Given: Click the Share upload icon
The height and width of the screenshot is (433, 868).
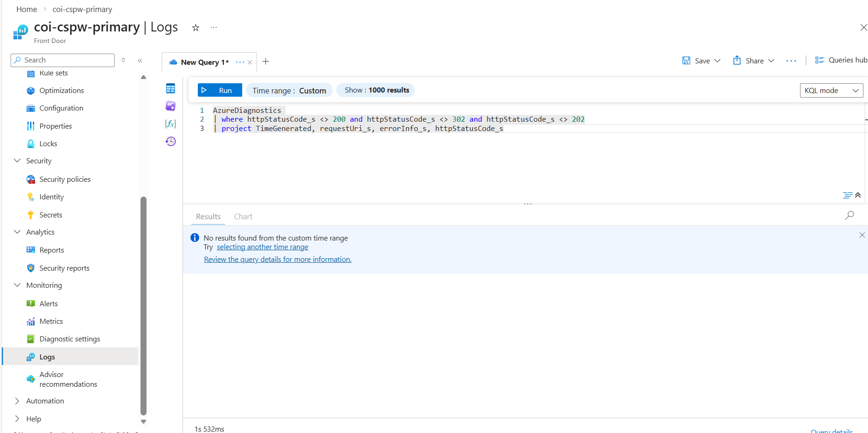Looking at the screenshot, I should tap(737, 60).
